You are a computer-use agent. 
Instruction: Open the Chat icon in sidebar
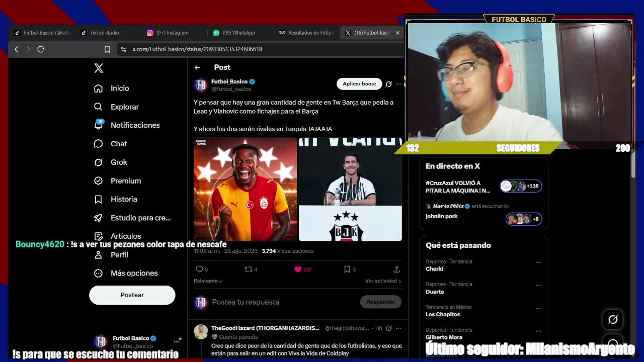click(x=98, y=144)
